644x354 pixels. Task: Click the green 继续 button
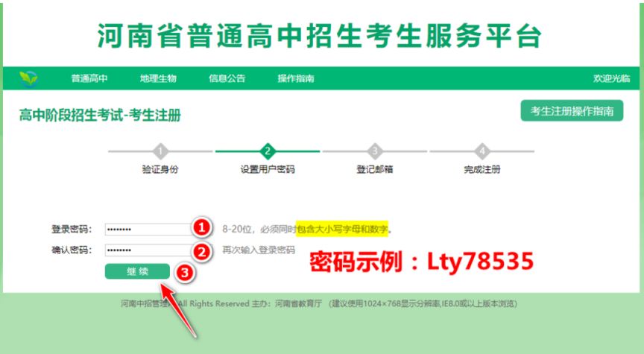(x=137, y=271)
